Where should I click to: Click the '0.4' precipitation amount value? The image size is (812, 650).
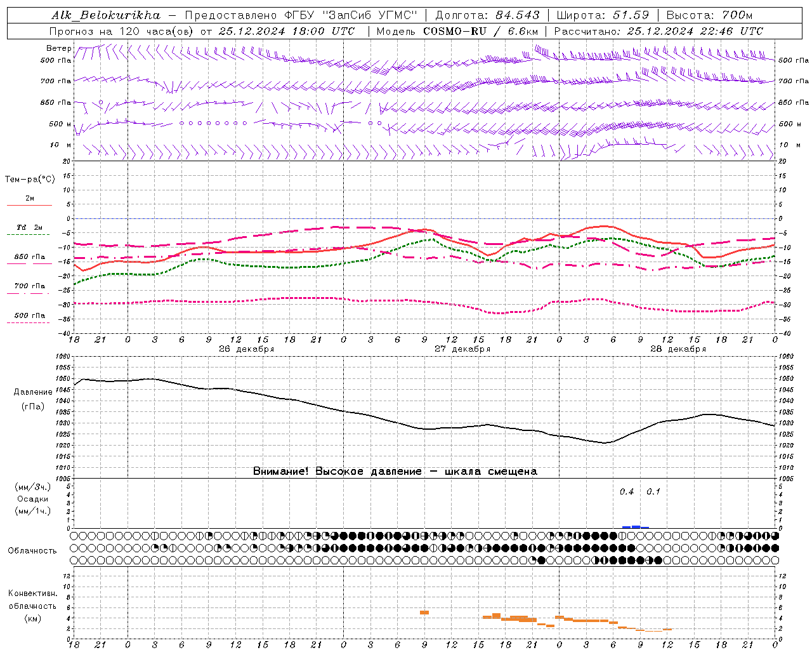pyautogui.click(x=627, y=492)
